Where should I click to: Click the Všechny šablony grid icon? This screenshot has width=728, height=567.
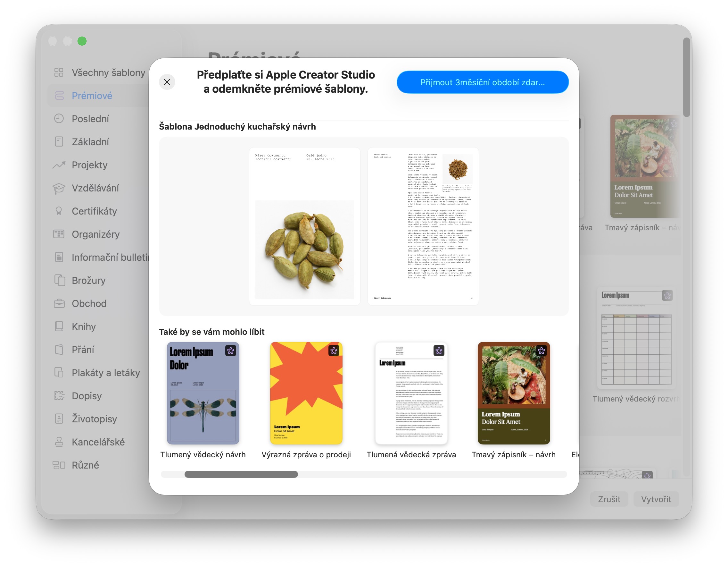coord(59,73)
